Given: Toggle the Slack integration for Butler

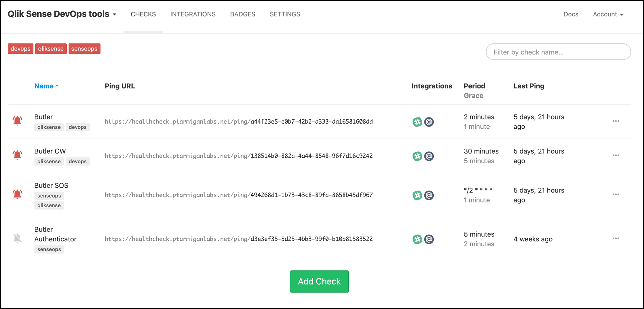Looking at the screenshot, I should pos(417,122).
